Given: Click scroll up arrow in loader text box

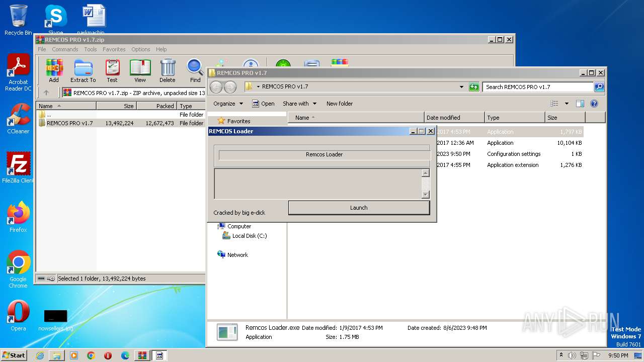Looking at the screenshot, I should [x=425, y=173].
